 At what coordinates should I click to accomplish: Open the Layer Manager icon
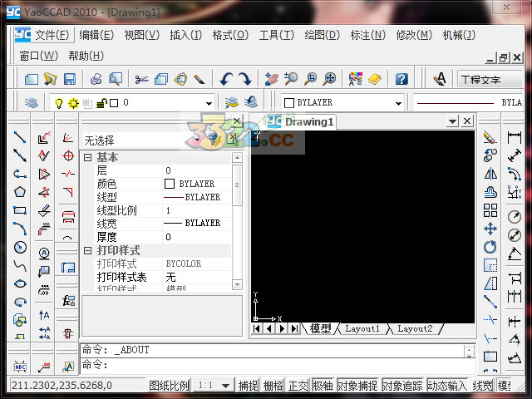(32, 102)
